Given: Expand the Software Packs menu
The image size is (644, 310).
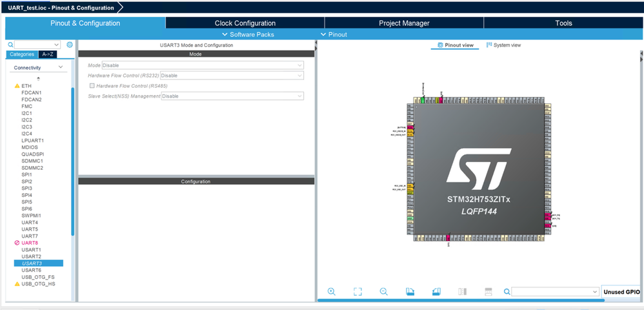Looking at the screenshot, I should (x=248, y=34).
